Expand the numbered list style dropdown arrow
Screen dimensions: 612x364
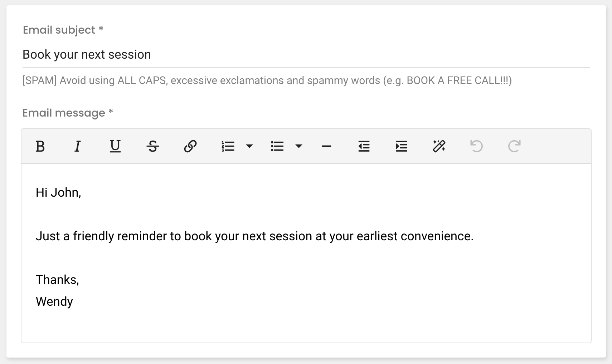pos(249,146)
